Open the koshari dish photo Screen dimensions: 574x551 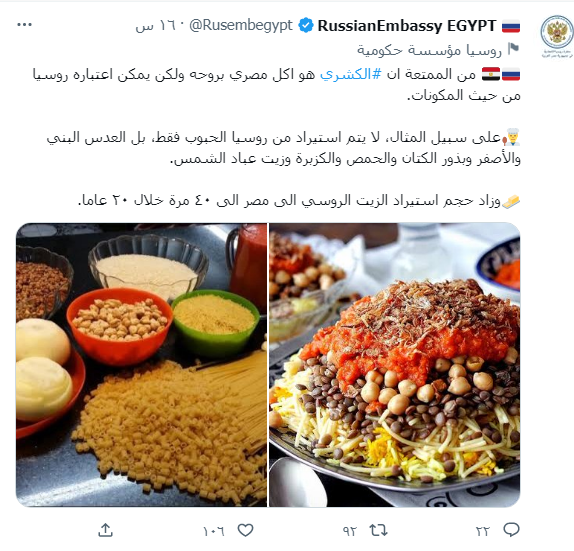[395, 365]
